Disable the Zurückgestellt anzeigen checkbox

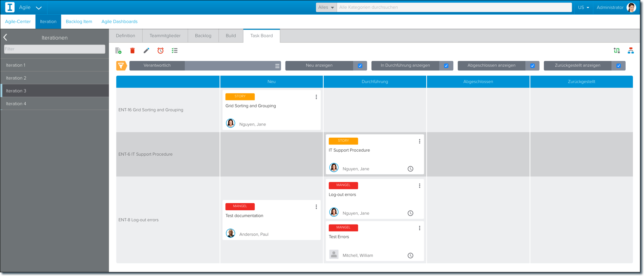pos(619,66)
